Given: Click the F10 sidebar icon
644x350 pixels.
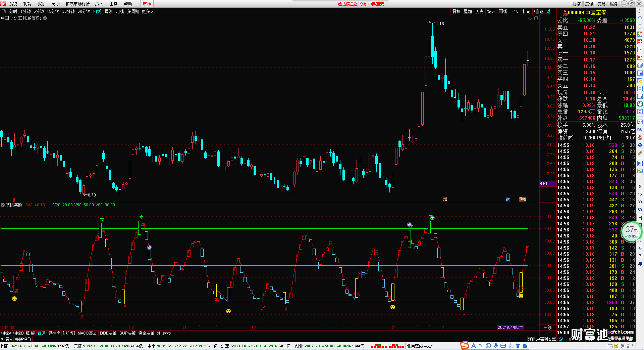Looking at the screenshot, I should 640,73.
